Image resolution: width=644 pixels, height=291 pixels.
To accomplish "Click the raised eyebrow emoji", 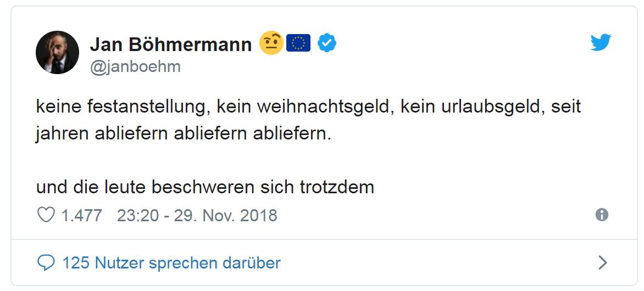I will 271,43.
